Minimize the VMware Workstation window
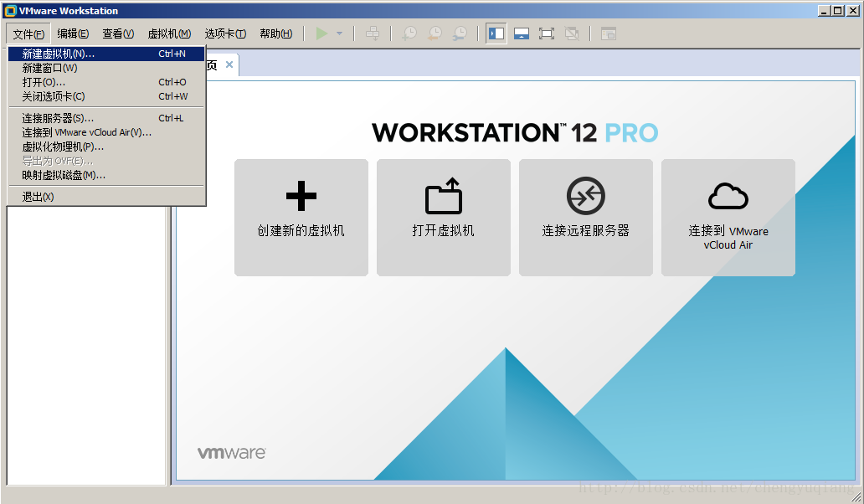This screenshot has width=864, height=504. click(x=825, y=11)
